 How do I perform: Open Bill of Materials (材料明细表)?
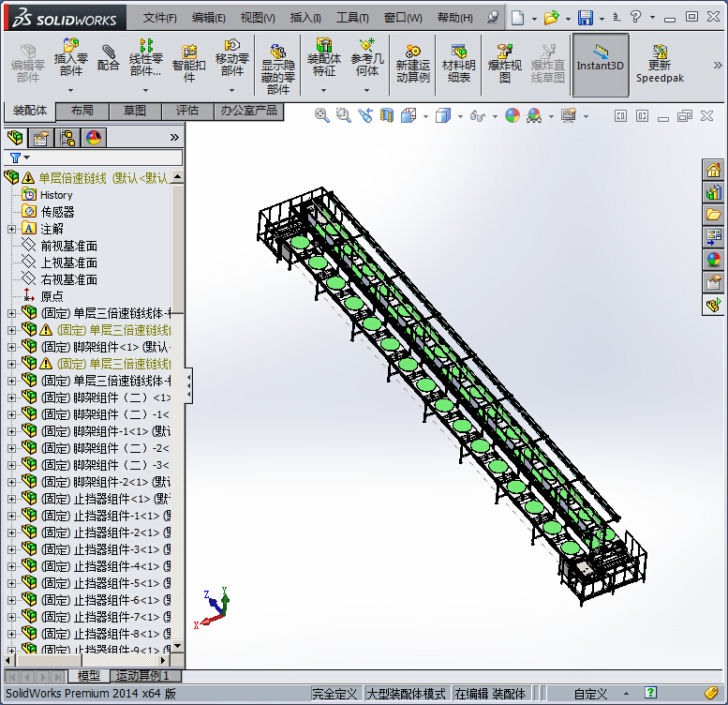coord(459,64)
